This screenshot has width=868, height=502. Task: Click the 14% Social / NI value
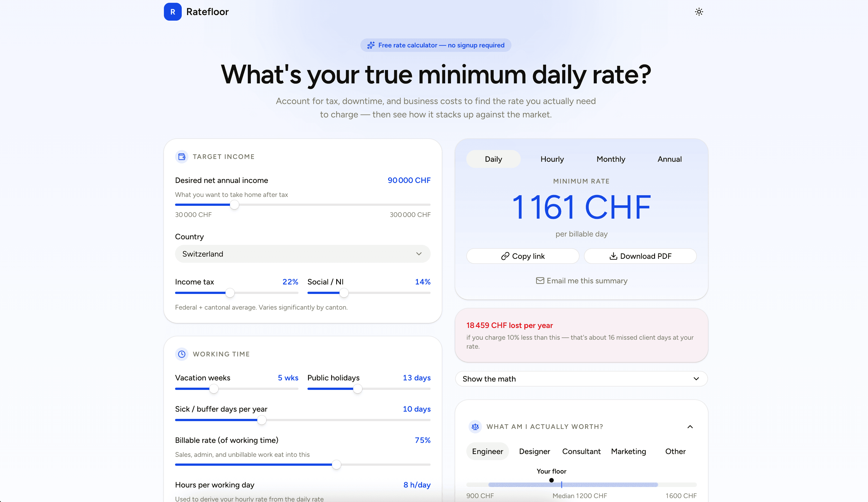(423, 282)
